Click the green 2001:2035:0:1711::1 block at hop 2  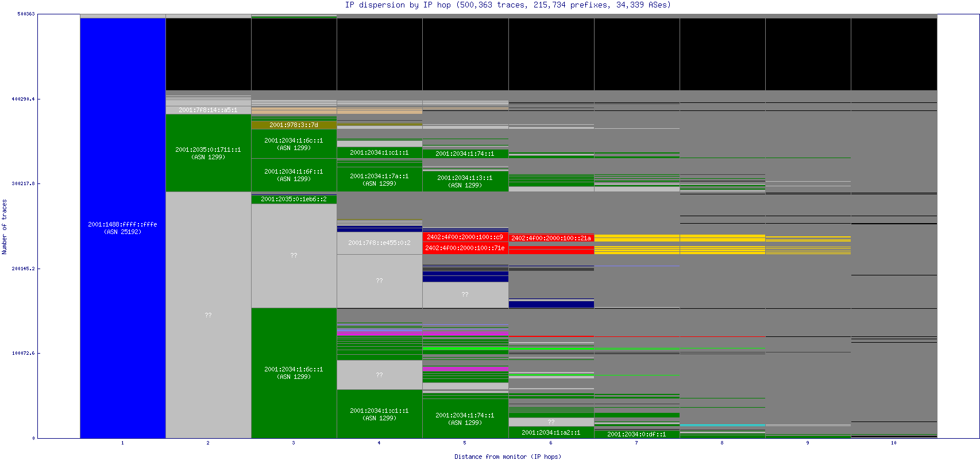click(208, 153)
